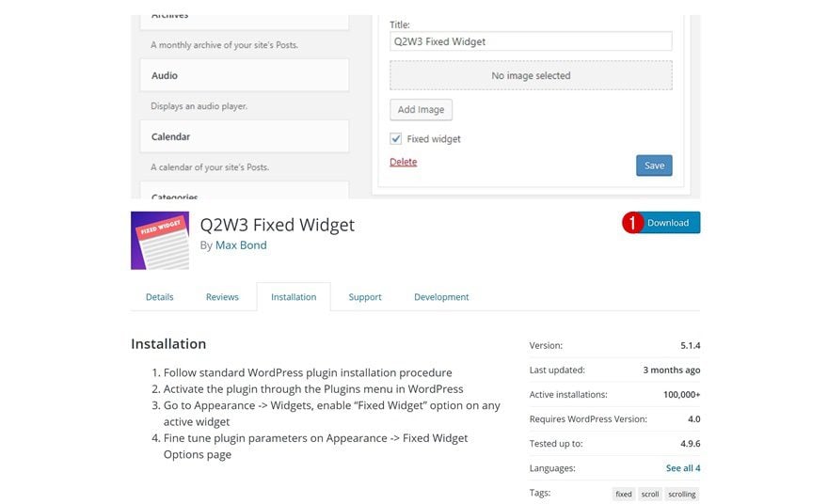
Task: Switch to the Details tab
Action: pyautogui.click(x=159, y=297)
